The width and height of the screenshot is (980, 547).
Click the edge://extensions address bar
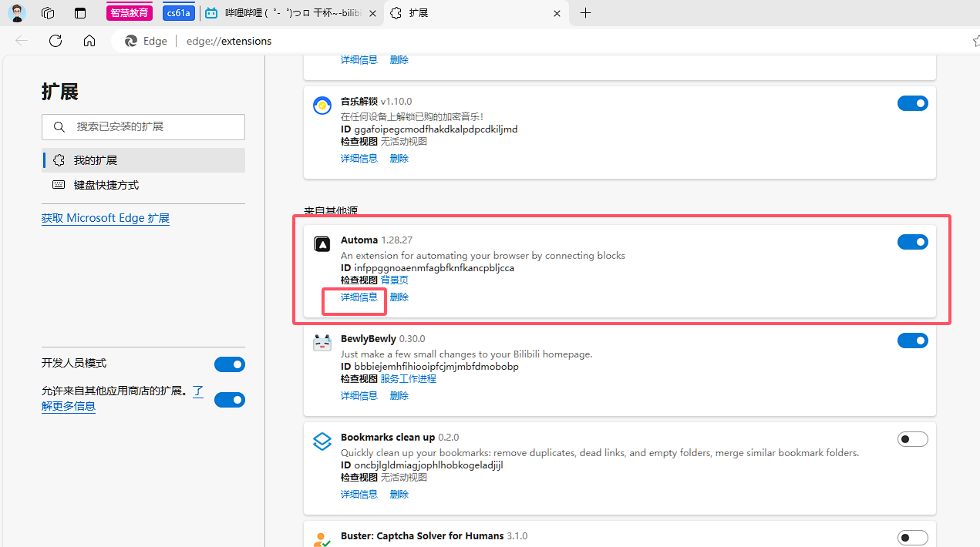[x=540, y=41]
